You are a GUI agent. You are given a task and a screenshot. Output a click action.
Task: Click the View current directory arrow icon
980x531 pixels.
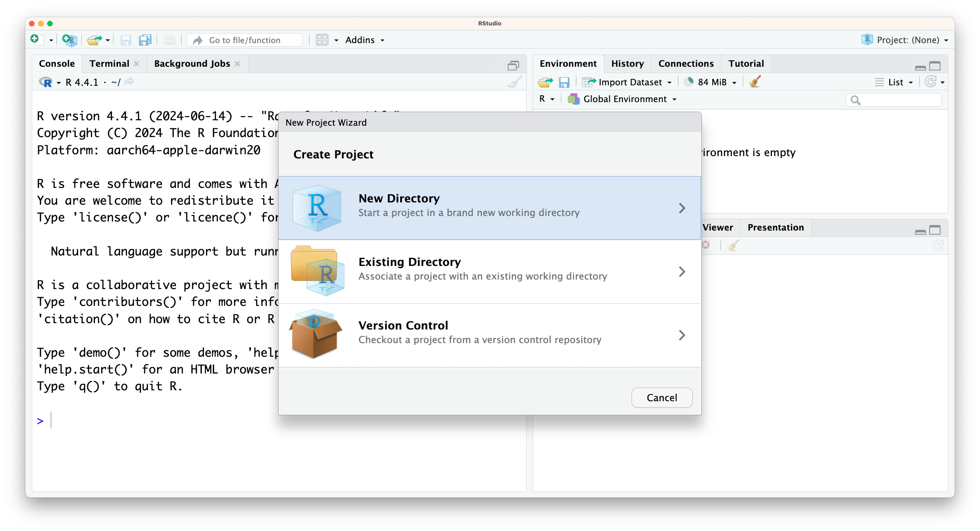click(129, 82)
